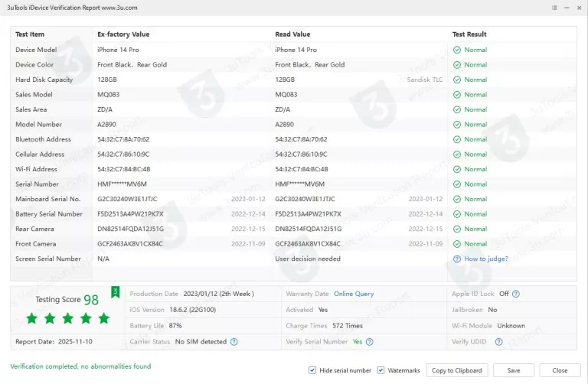The height and width of the screenshot is (384, 588).
Task: Click the info icon next to No SIM detected
Action: 234,342
